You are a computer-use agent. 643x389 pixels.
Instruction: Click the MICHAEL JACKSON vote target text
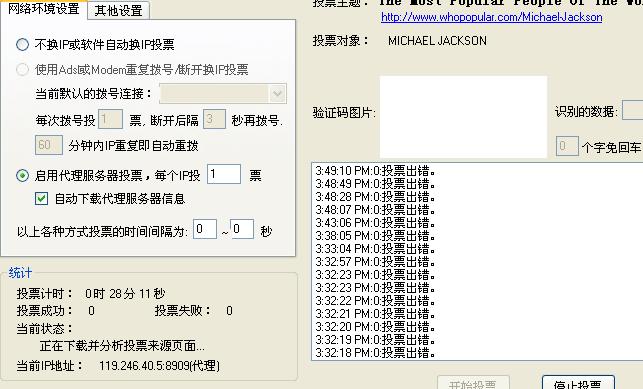[x=437, y=41]
